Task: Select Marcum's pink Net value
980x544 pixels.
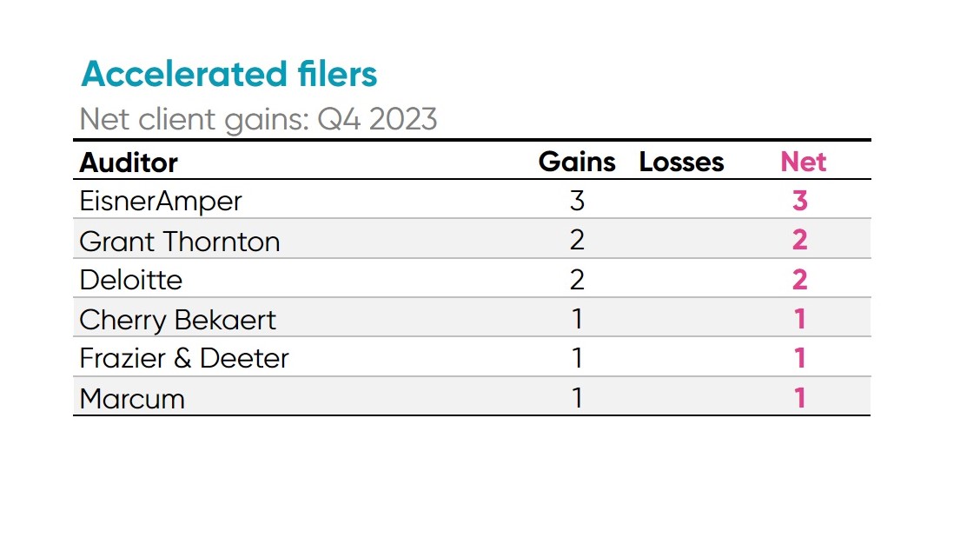Action: coord(800,398)
